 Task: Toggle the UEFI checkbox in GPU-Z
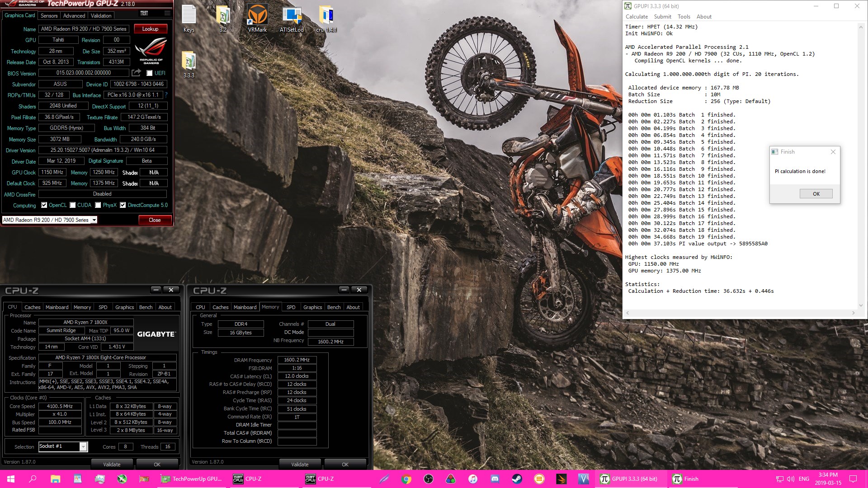(x=149, y=73)
